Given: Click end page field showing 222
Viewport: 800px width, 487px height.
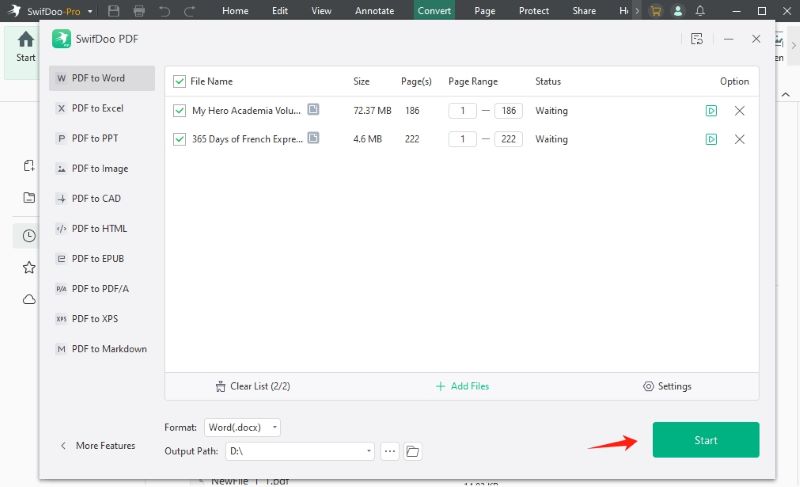Looking at the screenshot, I should [x=508, y=139].
